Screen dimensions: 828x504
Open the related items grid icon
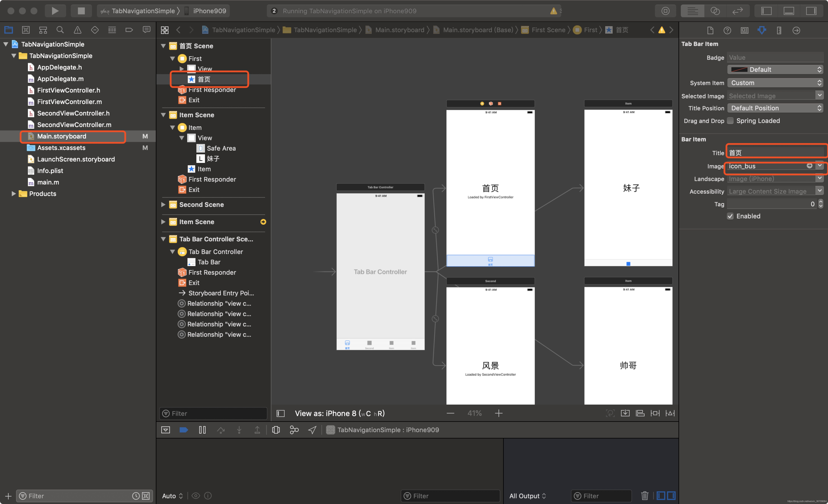coord(165,30)
